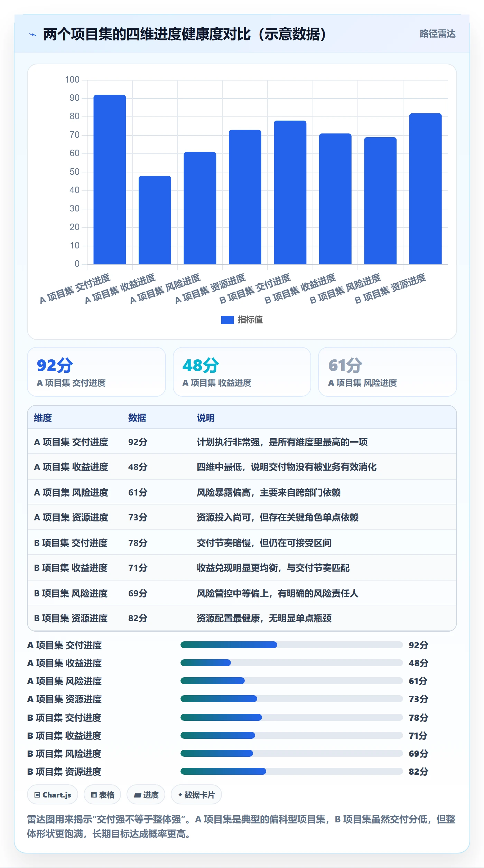Click the 维度 table column header

point(43,418)
